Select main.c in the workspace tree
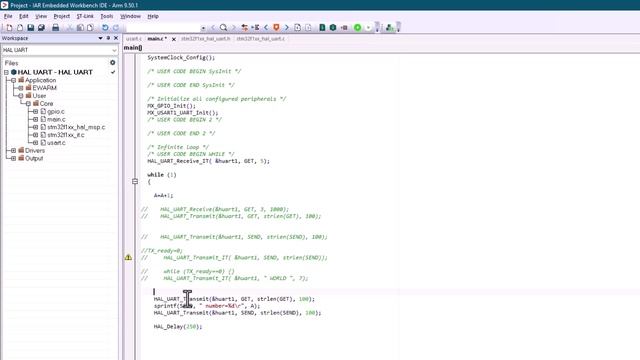 coord(56,120)
